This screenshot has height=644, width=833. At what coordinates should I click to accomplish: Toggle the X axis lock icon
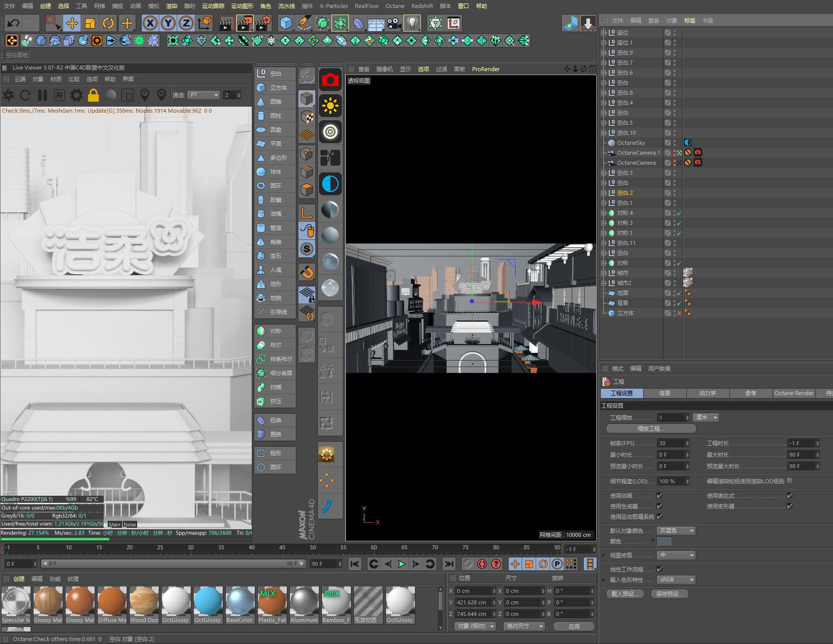pos(150,23)
